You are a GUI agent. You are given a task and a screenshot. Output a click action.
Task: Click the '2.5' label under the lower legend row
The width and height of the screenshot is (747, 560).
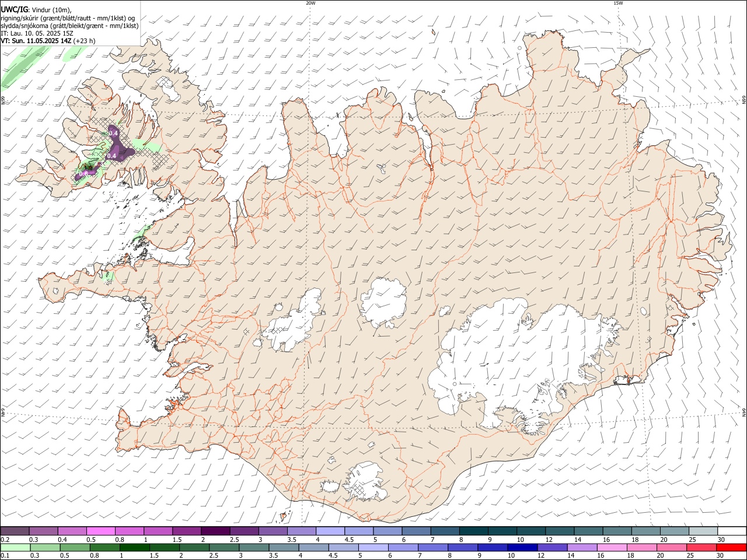pyautogui.click(x=214, y=556)
